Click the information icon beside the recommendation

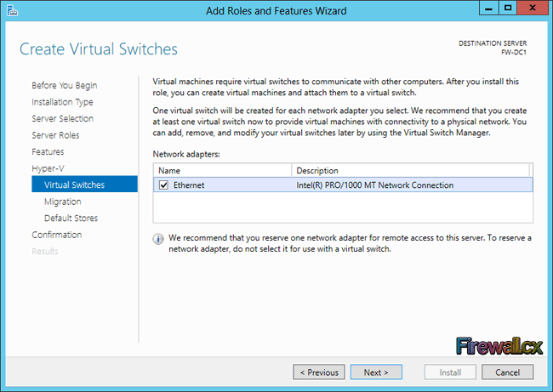tap(157, 239)
